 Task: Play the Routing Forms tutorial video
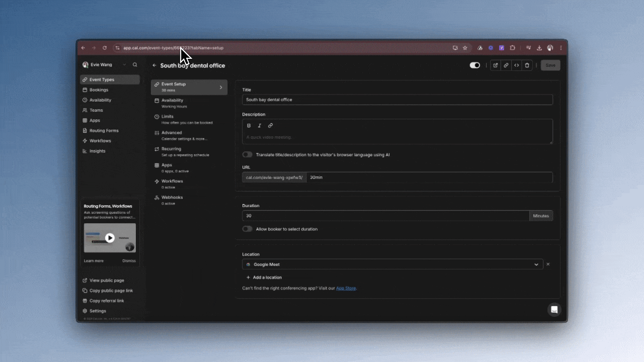click(x=110, y=238)
